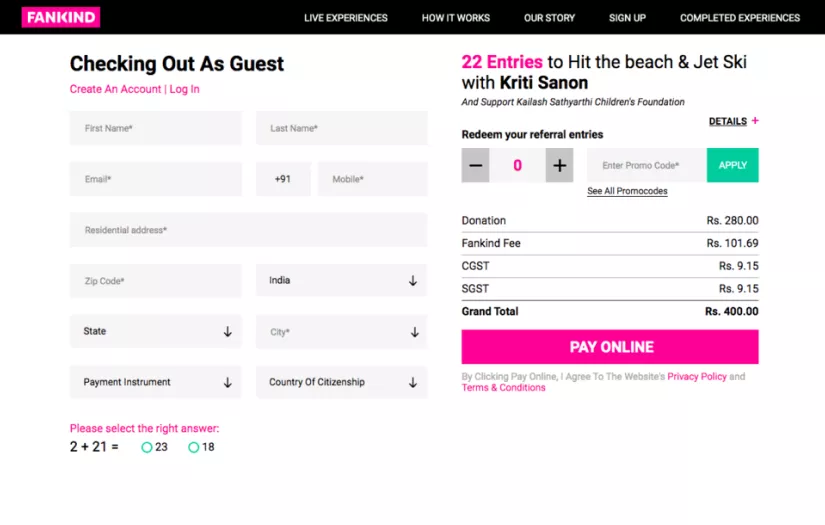Open the Privacy Policy link
Image resolution: width=825 pixels, height=525 pixels.
[697, 377]
